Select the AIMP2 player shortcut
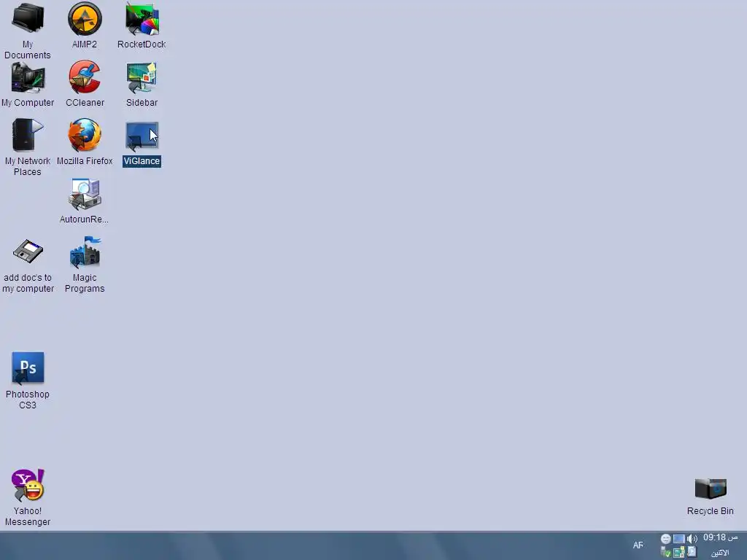Viewport: 747px width, 560px height. [85, 19]
